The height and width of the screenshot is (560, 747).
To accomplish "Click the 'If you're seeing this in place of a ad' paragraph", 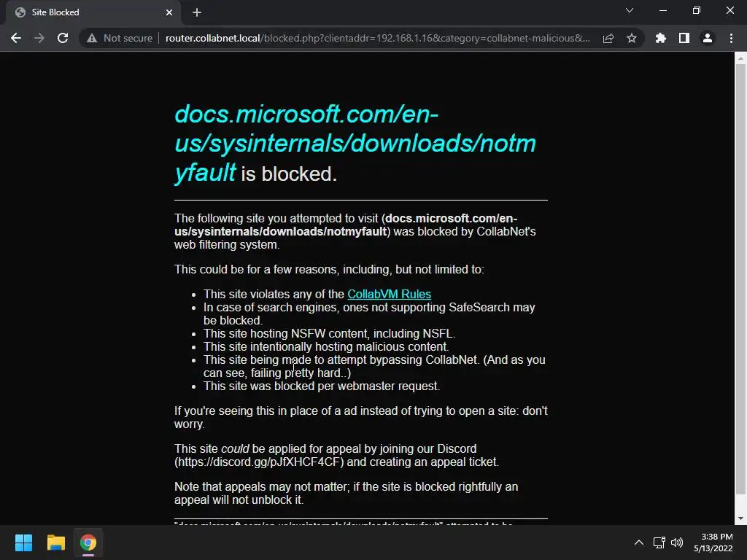I will [x=360, y=417].
